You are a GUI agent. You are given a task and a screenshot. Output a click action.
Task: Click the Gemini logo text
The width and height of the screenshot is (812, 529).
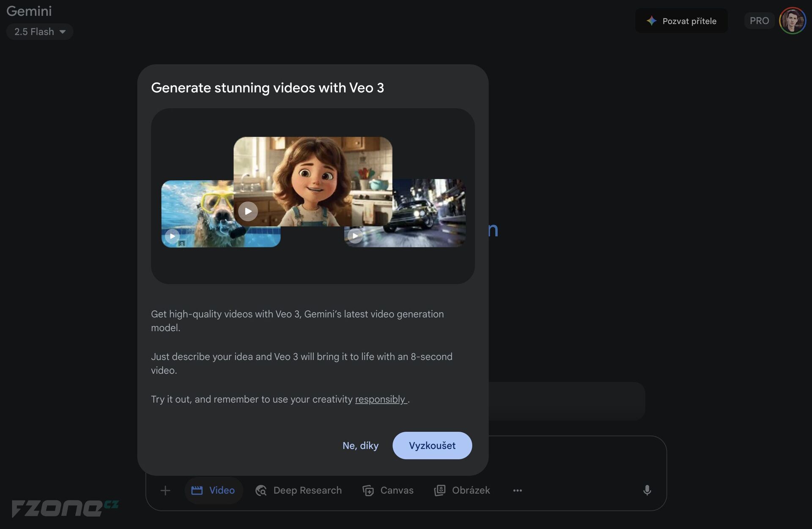coord(29,11)
